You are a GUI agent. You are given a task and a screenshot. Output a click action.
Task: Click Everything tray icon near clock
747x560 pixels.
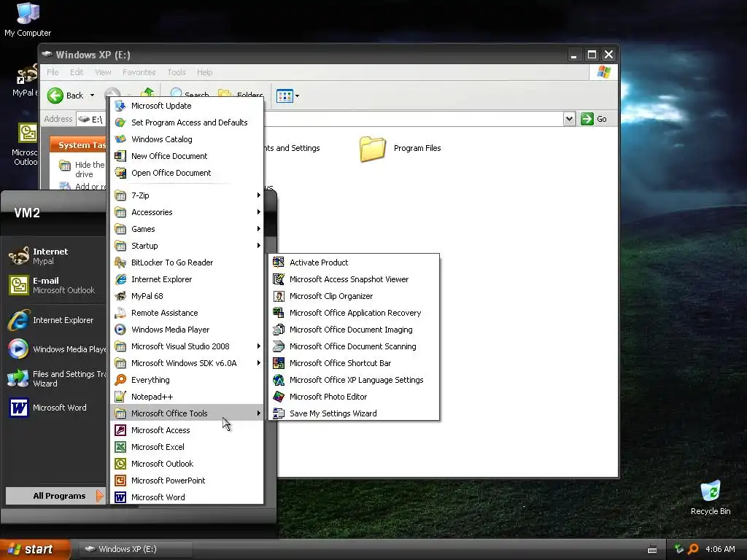click(x=693, y=549)
